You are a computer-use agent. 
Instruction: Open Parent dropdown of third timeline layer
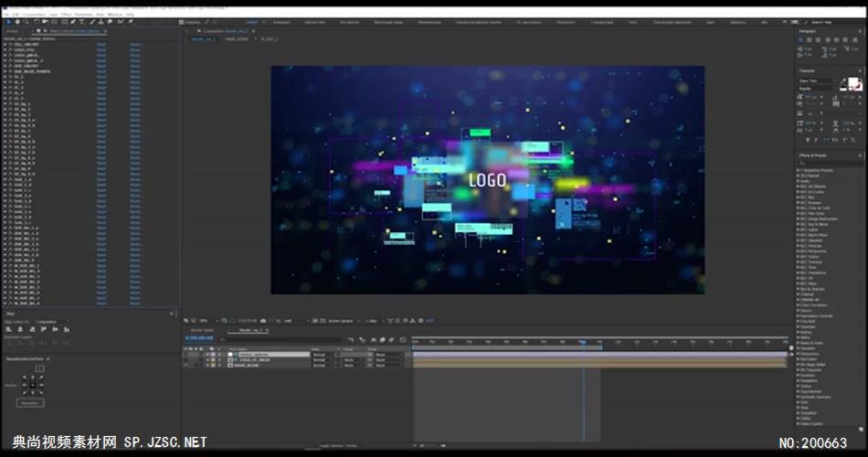click(x=388, y=366)
